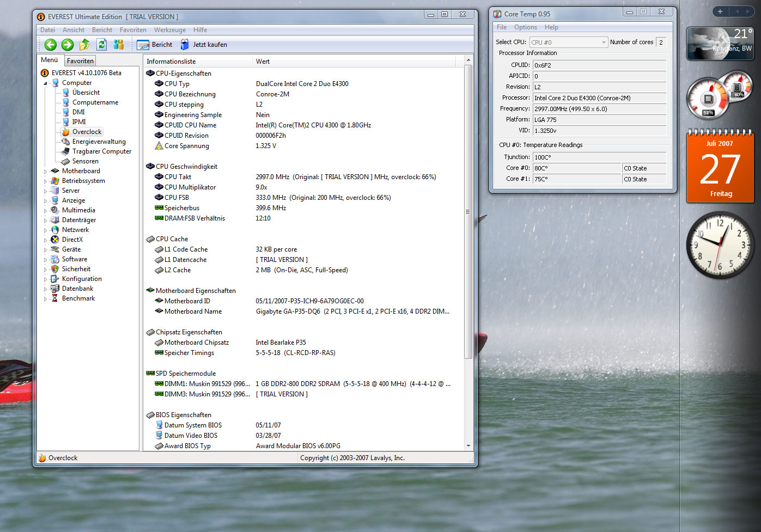
Task: Expand the Motherboard tree node
Action: (x=46, y=172)
